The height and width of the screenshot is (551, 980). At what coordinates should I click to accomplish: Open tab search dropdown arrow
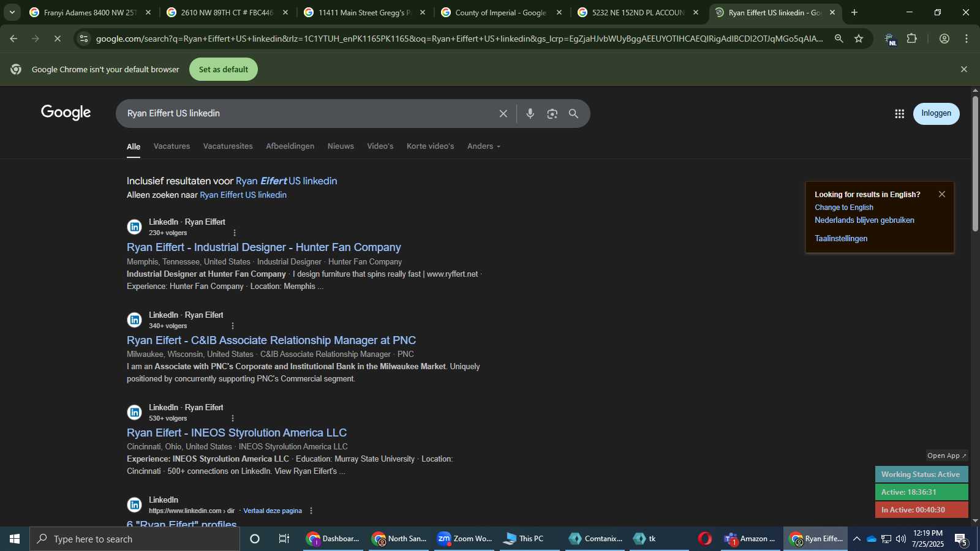click(x=12, y=12)
